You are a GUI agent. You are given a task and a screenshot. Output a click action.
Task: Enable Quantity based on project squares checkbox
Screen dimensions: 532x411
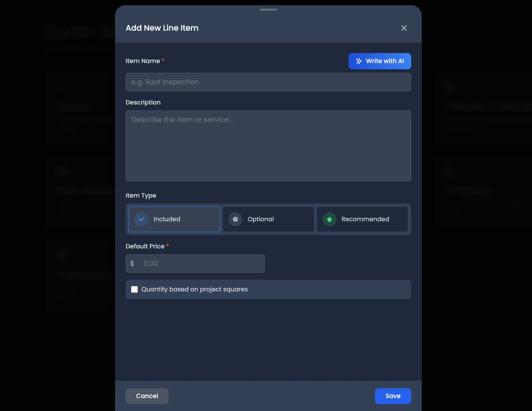pos(134,289)
